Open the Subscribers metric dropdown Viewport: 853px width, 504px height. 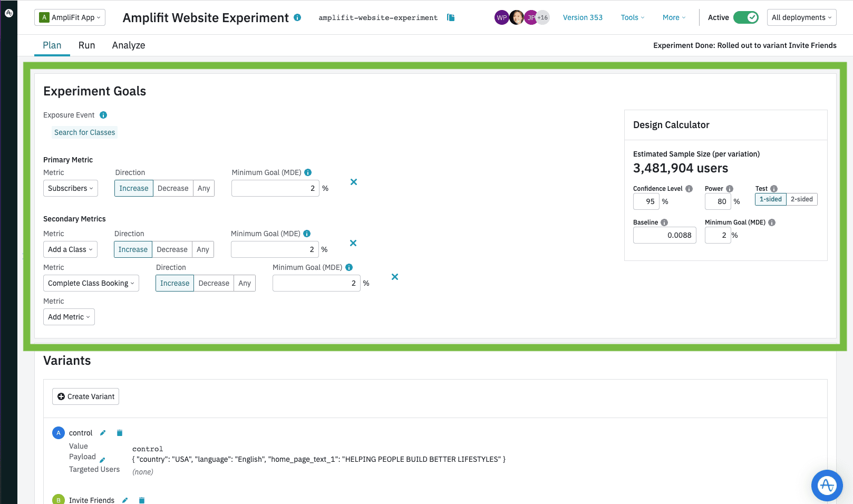pos(70,188)
